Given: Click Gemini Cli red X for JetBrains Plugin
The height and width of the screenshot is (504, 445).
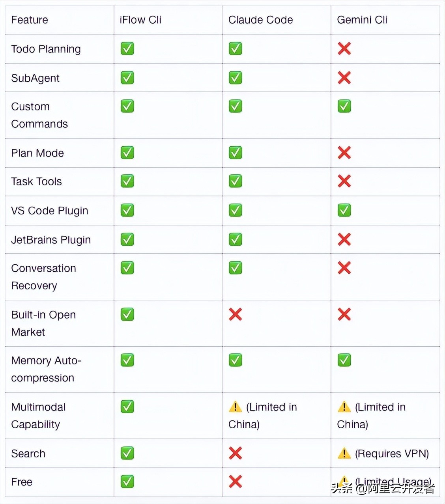Looking at the screenshot, I should [x=344, y=239].
